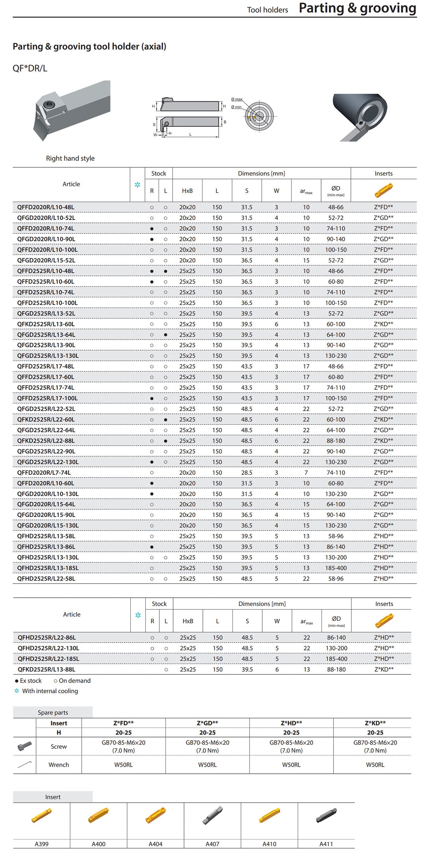The height and width of the screenshot is (868, 424).
Task: Click article QFKD2525R/L13-60L
Action: (x=46, y=324)
